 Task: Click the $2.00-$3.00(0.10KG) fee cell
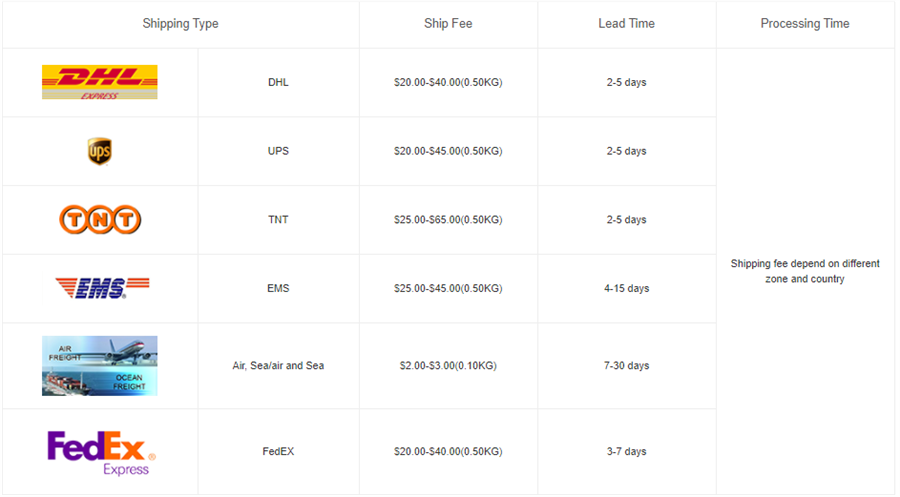448,366
